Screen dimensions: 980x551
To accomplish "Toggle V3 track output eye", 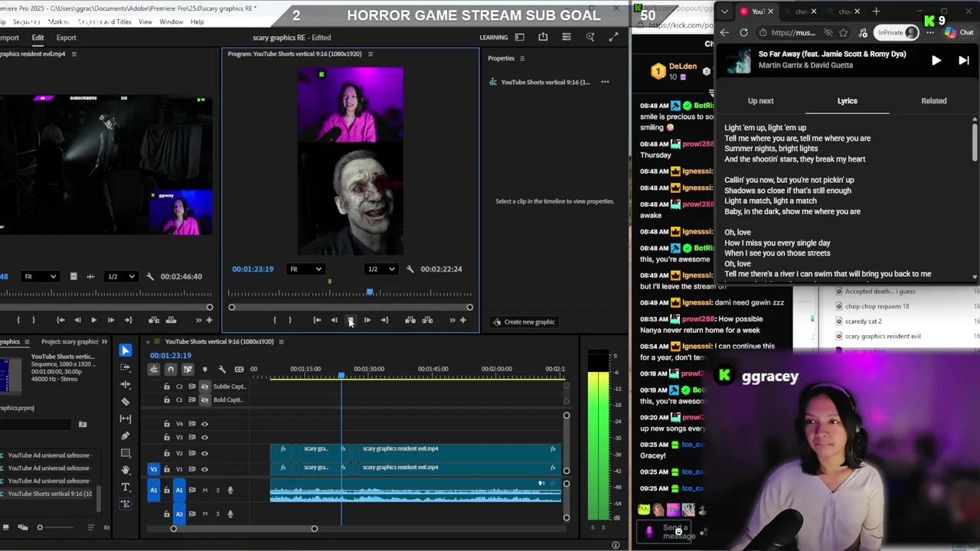I will [204, 437].
